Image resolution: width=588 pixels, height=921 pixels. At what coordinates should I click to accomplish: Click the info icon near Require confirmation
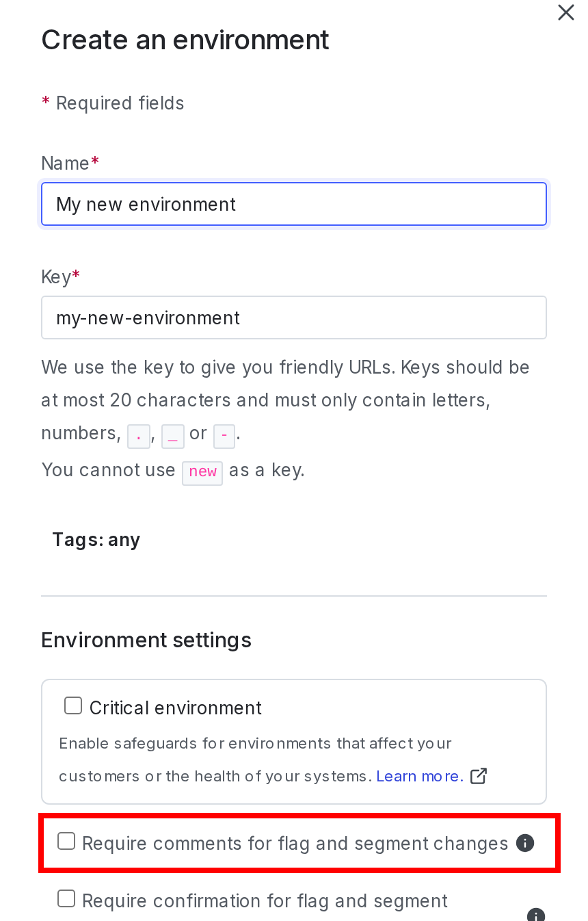coord(537,917)
